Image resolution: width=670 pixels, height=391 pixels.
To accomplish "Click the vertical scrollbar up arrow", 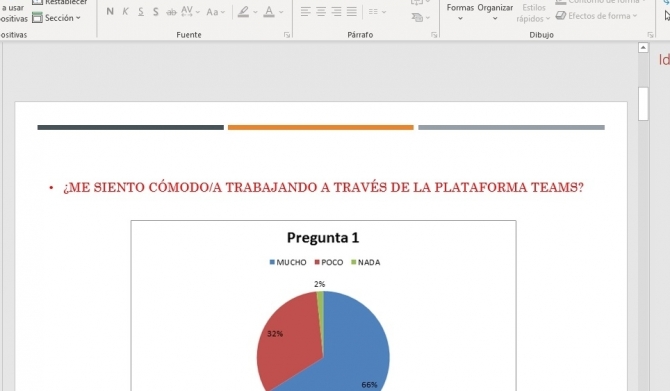I will point(643,47).
